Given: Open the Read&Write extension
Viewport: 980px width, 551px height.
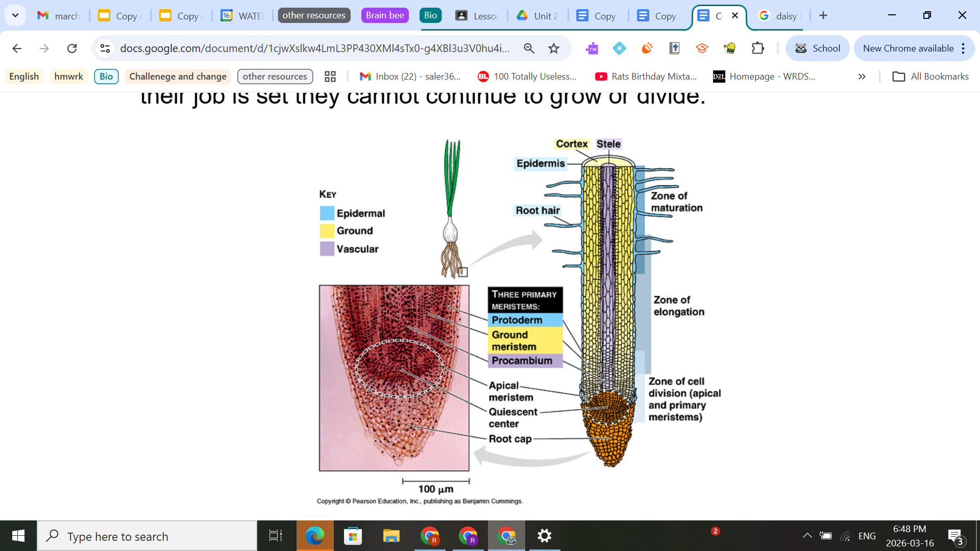Looking at the screenshot, I should coord(592,48).
